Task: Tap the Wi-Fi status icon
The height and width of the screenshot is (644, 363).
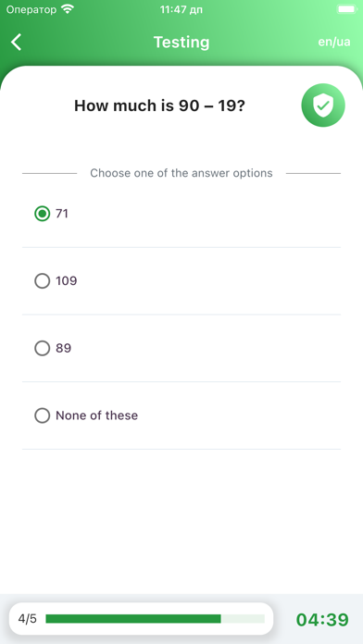Action: point(67,9)
